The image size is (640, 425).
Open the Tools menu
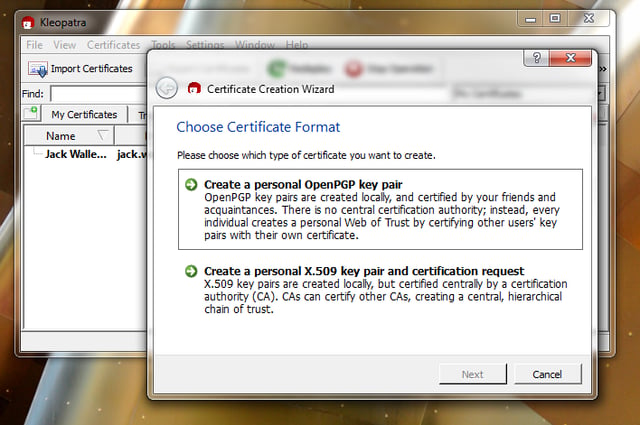[x=163, y=44]
